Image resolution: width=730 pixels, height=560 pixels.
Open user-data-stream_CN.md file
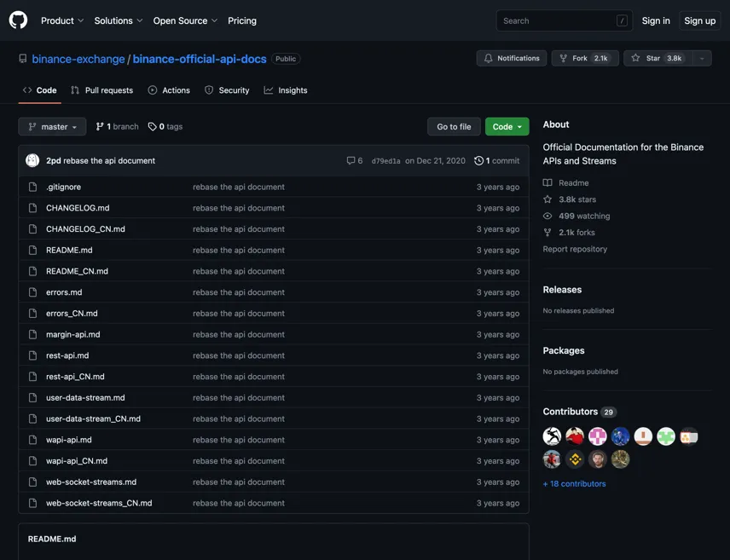pyautogui.click(x=93, y=419)
